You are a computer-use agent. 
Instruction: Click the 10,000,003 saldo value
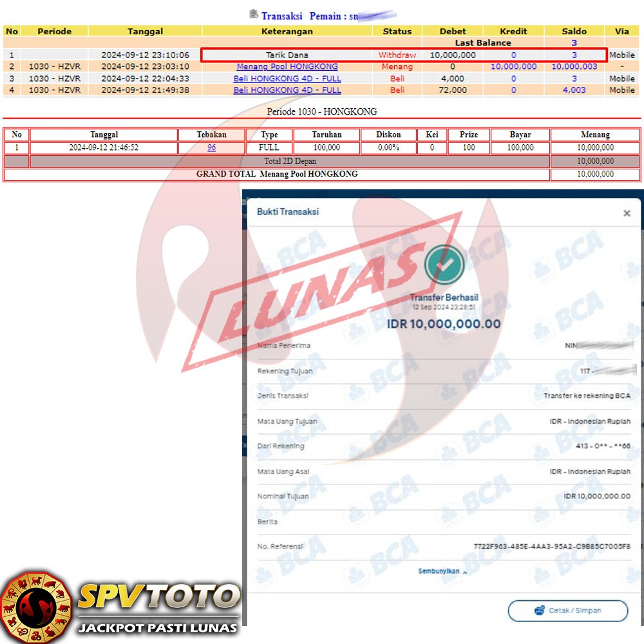click(x=574, y=67)
